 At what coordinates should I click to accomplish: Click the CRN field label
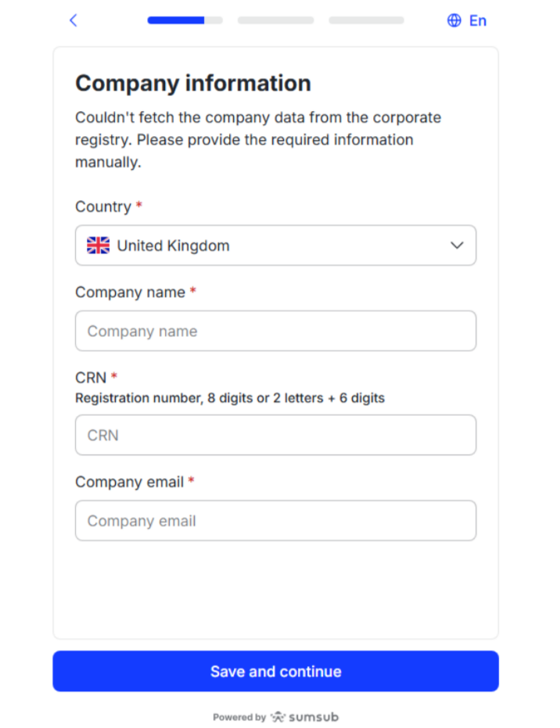(91, 378)
